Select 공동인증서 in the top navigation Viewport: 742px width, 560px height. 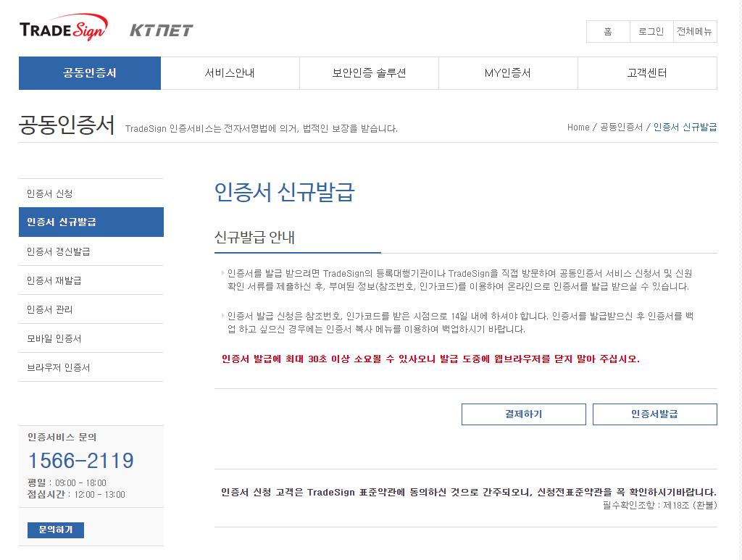pos(89,73)
